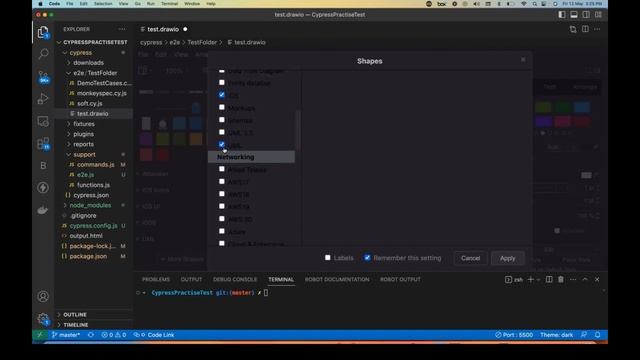Check the UML 2.5 checkbox
640x360 pixels.
point(222,132)
